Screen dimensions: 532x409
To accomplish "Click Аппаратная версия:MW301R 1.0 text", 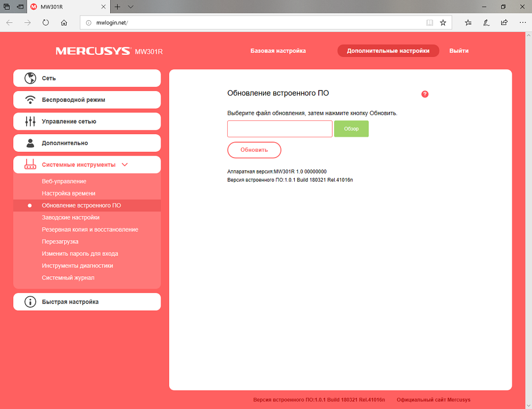I will point(277,171).
